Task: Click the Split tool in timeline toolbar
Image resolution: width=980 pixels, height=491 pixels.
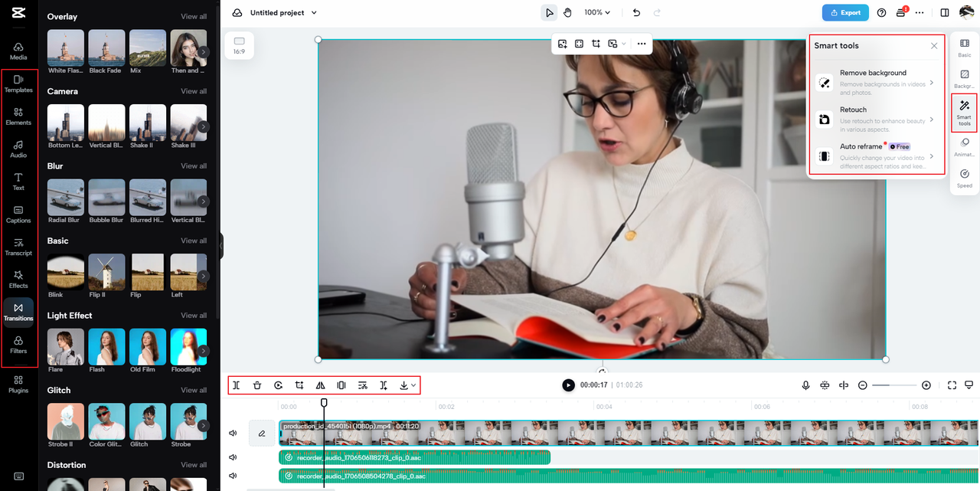Action: click(237, 385)
